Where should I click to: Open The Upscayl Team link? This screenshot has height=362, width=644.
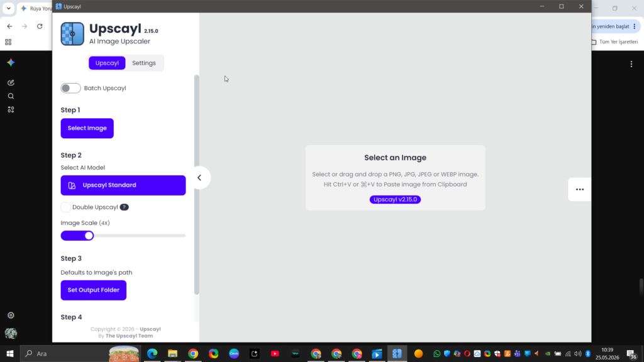(129, 336)
